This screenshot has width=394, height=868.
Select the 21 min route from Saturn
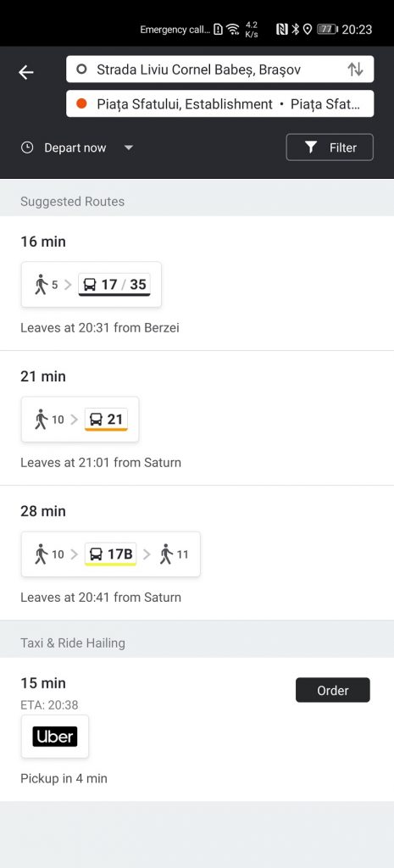197,418
